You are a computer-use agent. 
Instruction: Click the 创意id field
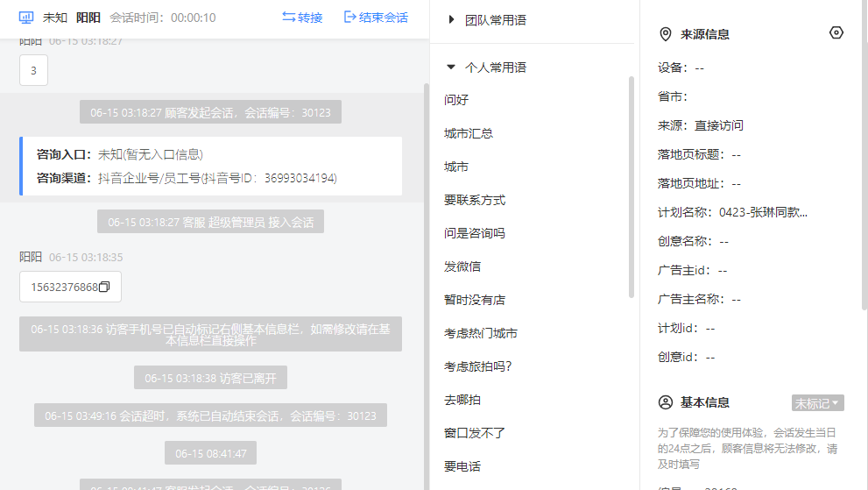pyautogui.click(x=687, y=357)
